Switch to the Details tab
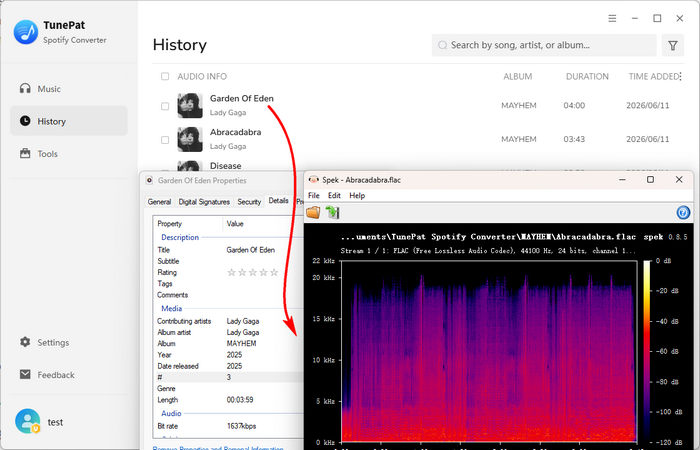 click(x=278, y=201)
